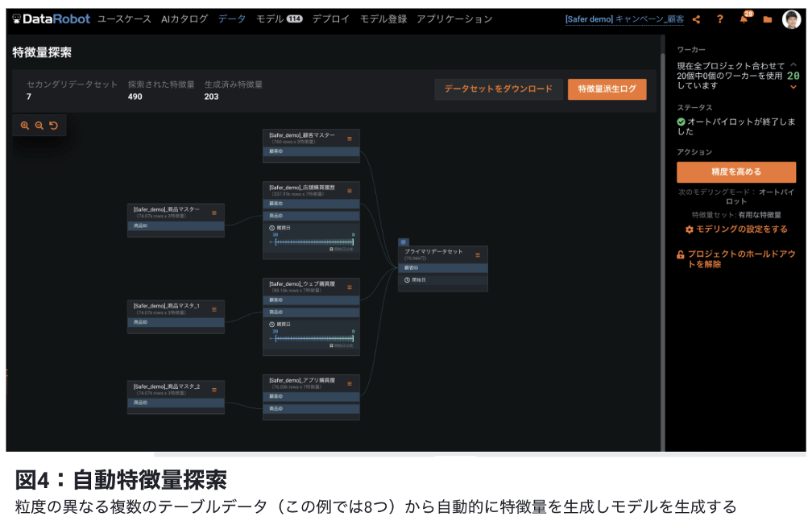Open the モデル登録 tab
812x525 pixels.
tap(383, 19)
